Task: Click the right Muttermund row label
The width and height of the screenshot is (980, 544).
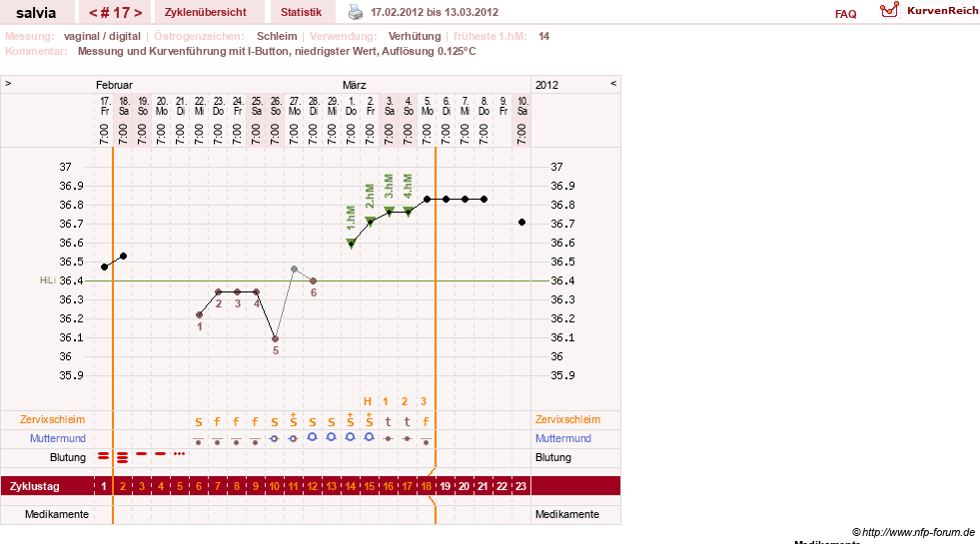Action: click(x=563, y=438)
